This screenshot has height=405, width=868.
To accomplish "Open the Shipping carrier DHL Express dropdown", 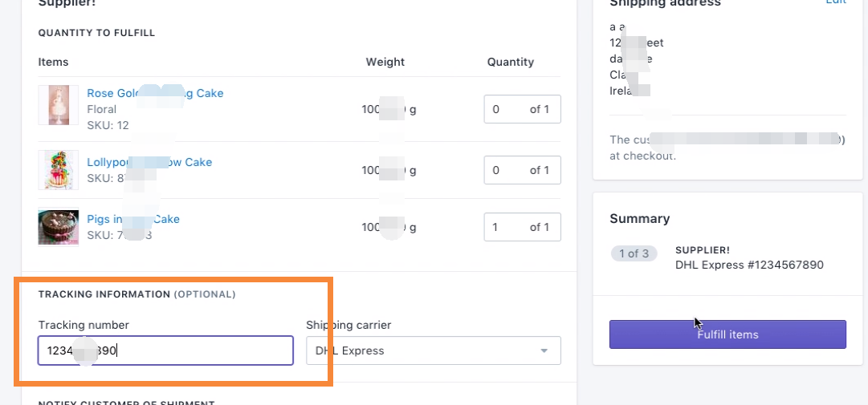I will pyautogui.click(x=434, y=350).
